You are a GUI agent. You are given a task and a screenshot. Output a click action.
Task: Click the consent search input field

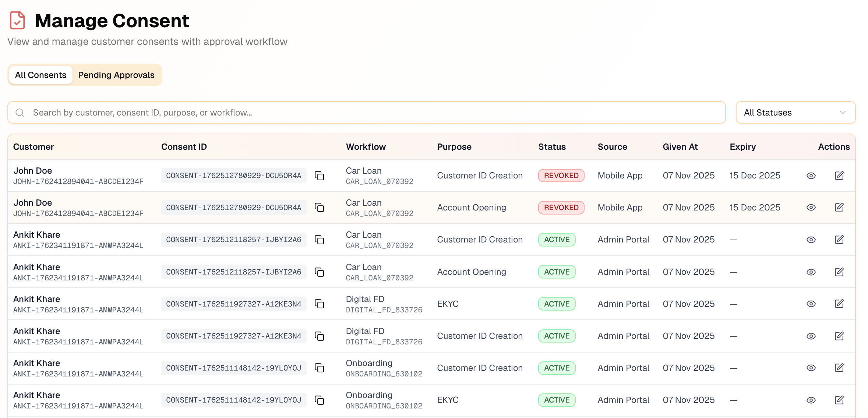(258, 112)
